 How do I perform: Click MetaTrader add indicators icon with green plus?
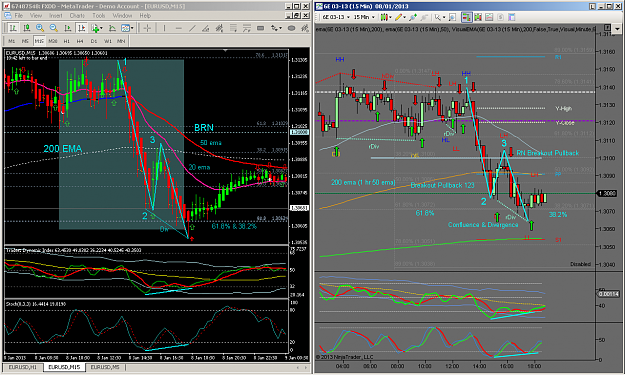coord(95,28)
